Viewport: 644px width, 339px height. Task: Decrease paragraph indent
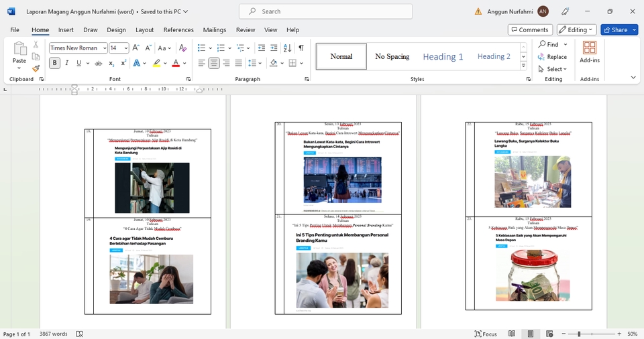pyautogui.click(x=261, y=48)
